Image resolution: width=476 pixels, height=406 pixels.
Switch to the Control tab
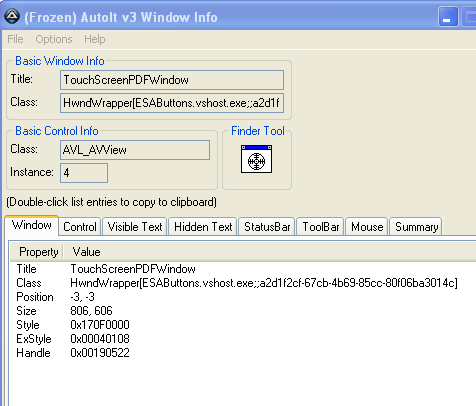tap(80, 227)
